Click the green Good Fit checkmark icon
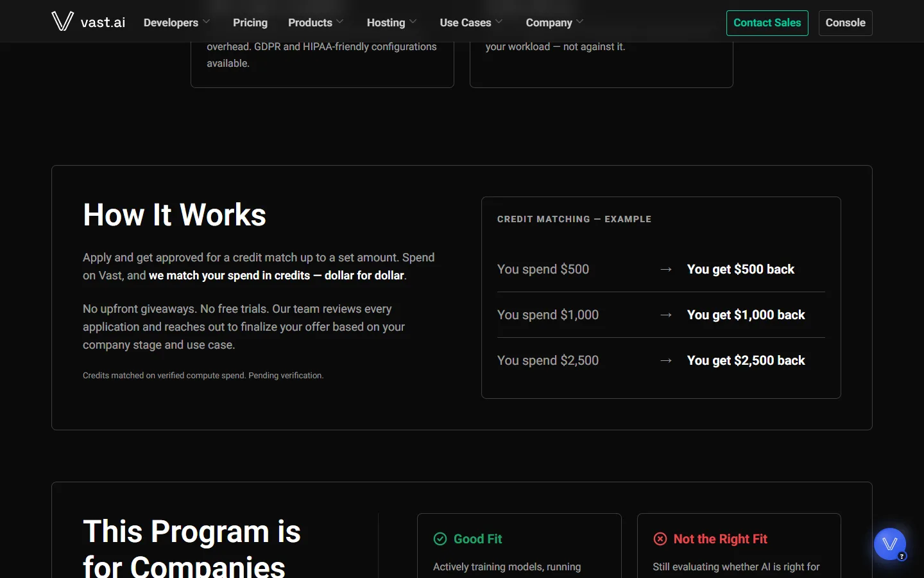This screenshot has height=578, width=924. click(440, 539)
